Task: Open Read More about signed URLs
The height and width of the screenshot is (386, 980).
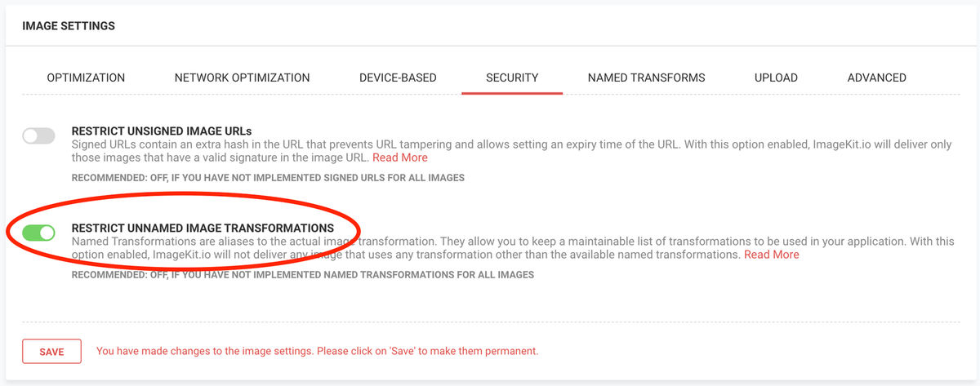Action: point(399,158)
